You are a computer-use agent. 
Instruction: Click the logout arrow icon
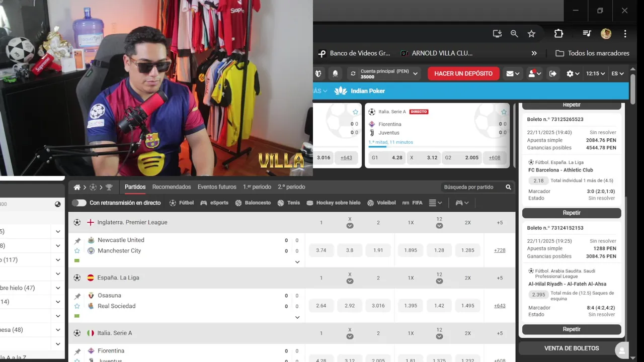553,73
